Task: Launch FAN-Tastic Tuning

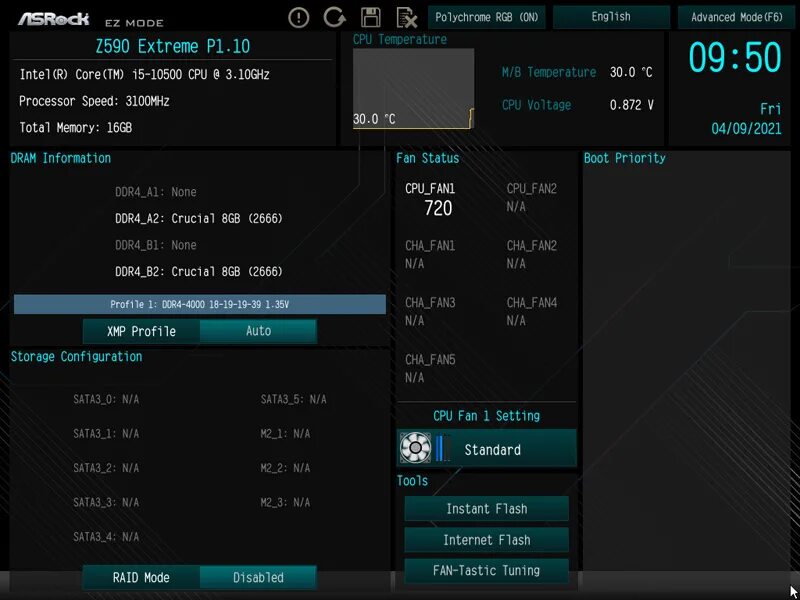Action: click(487, 570)
